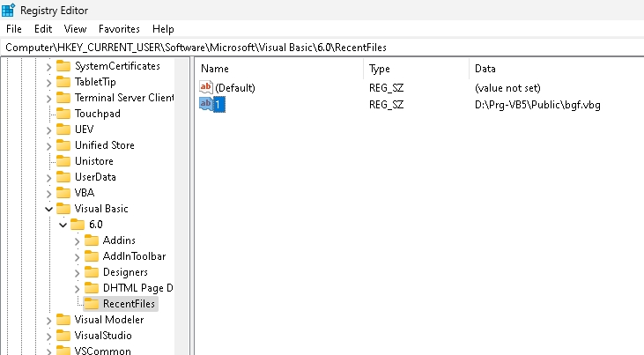This screenshot has width=644, height=355.
Task: Click the UserData folder icon
Action: click(63, 177)
